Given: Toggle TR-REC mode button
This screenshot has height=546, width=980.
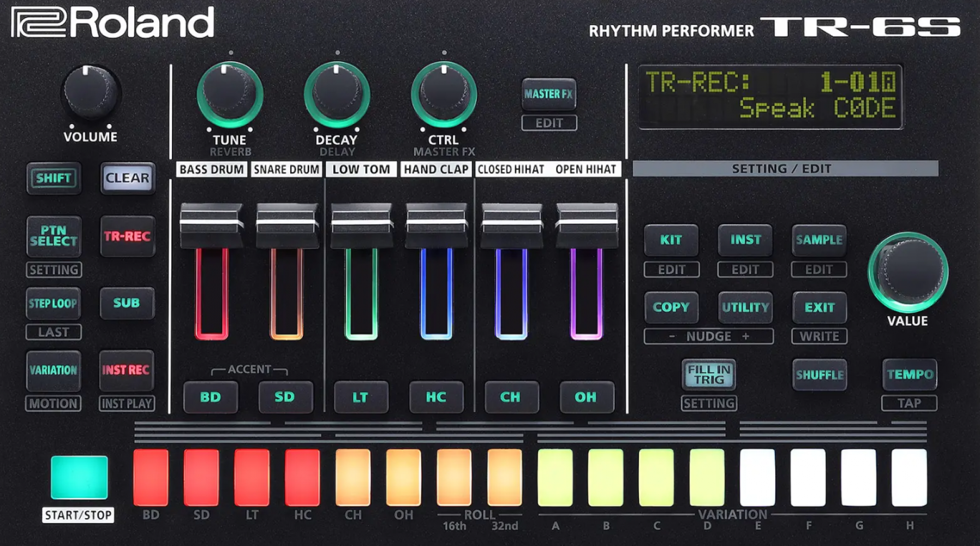Looking at the screenshot, I should 127,236.
